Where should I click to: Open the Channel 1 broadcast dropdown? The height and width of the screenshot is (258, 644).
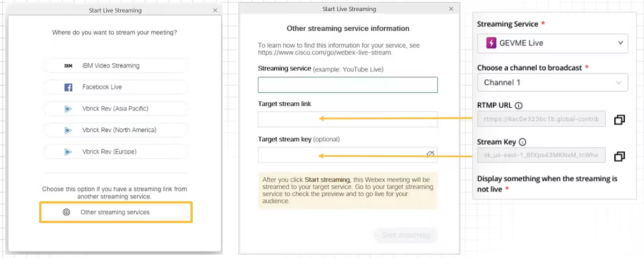[x=553, y=83]
